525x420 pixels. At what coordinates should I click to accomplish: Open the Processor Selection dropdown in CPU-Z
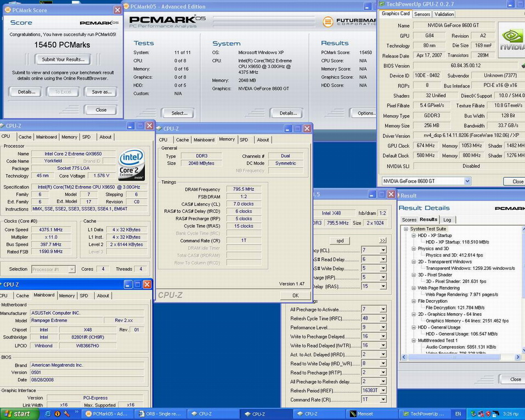(x=72, y=269)
